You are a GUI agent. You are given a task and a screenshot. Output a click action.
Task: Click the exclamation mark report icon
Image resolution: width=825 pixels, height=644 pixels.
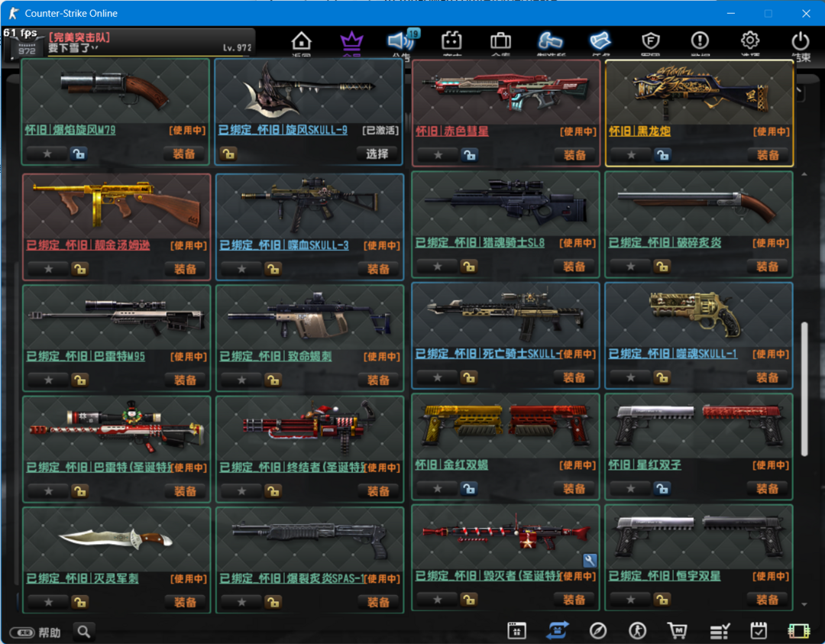tap(700, 40)
